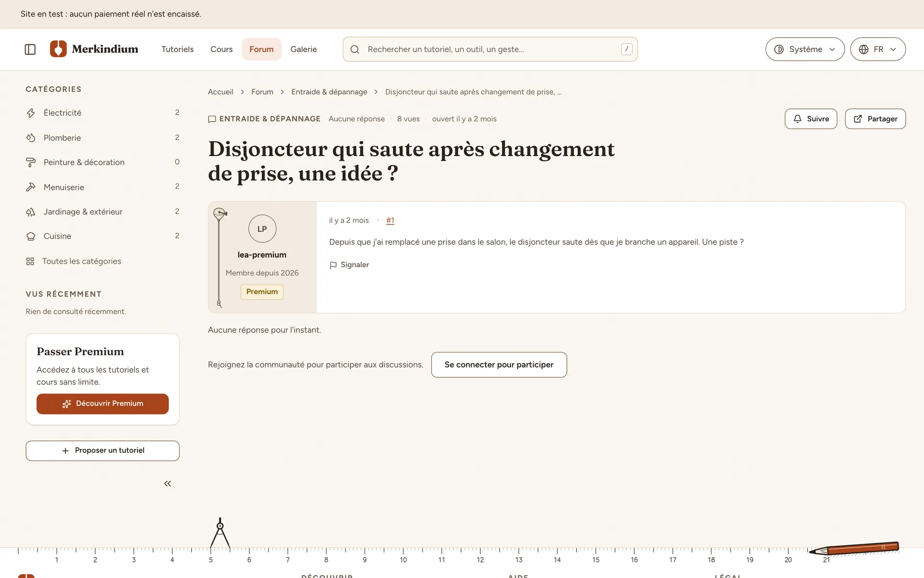Go to Forum breadcrumb
Viewport: 924px width, 578px height.
(x=262, y=92)
